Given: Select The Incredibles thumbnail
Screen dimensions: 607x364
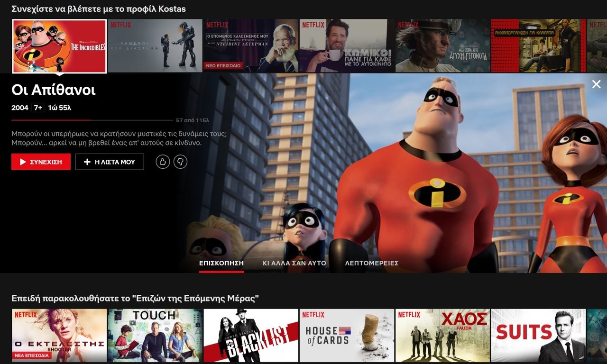Looking at the screenshot, I should pos(59,46).
